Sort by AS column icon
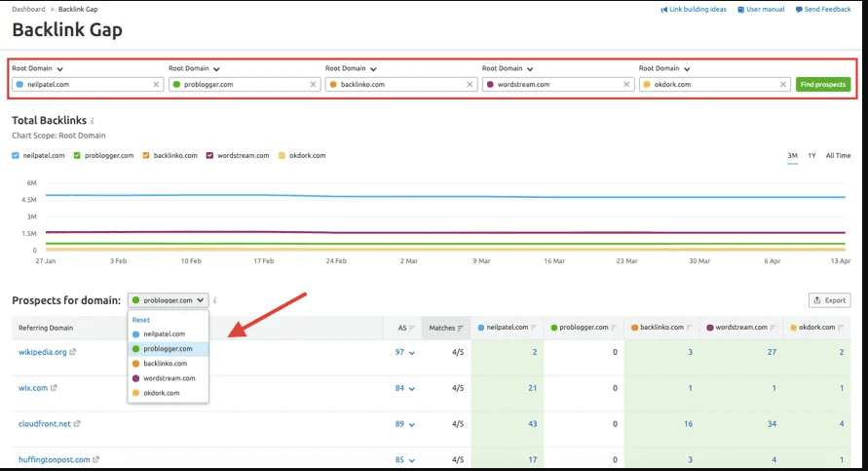The height and width of the screenshot is (471, 868). coord(412,328)
